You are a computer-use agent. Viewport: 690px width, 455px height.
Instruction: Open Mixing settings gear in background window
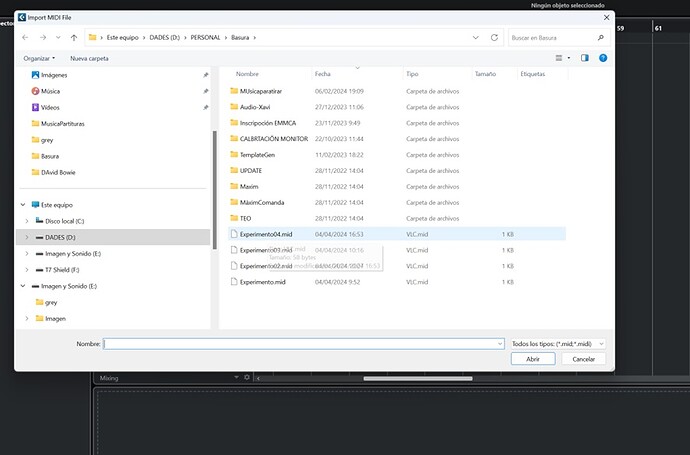[247, 378]
